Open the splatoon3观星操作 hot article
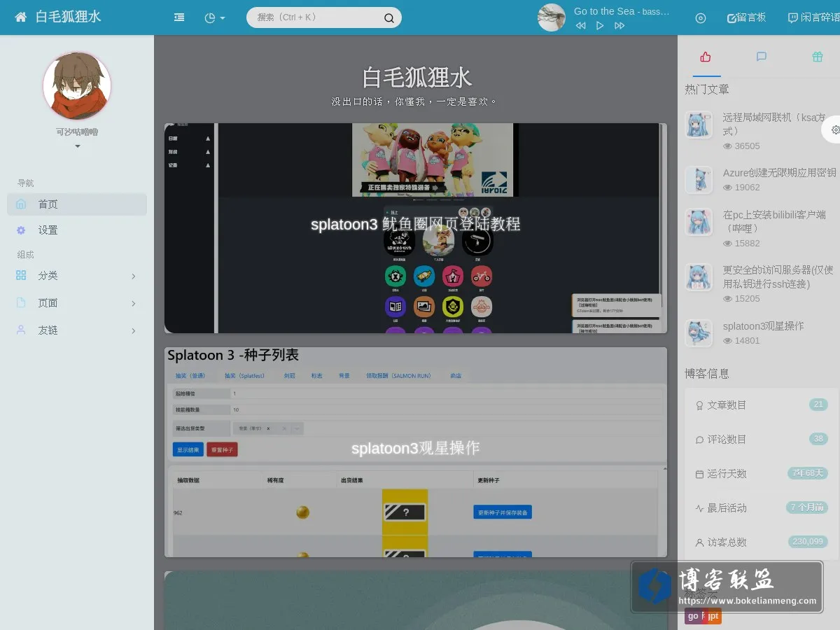 pos(764,326)
